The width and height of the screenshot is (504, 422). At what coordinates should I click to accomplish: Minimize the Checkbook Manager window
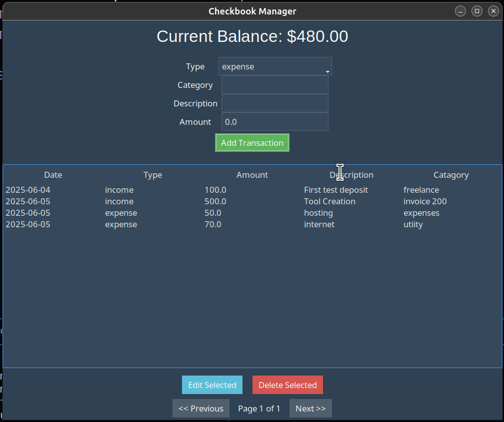(460, 11)
